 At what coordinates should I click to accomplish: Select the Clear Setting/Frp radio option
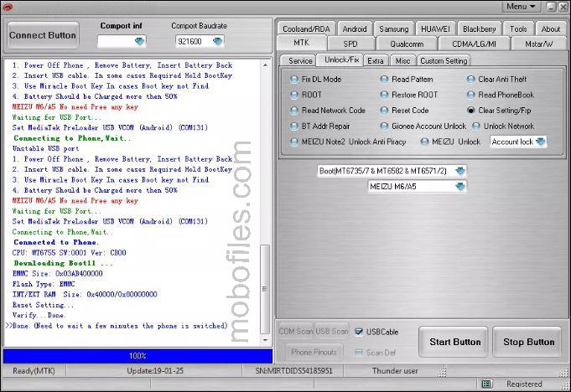click(x=471, y=111)
